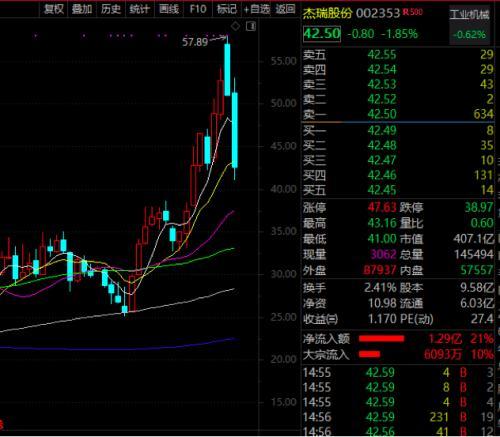Image resolution: width=500 pixels, height=437 pixels.
Task: Click the 买一 bid price 42.49
Action: tap(382, 130)
